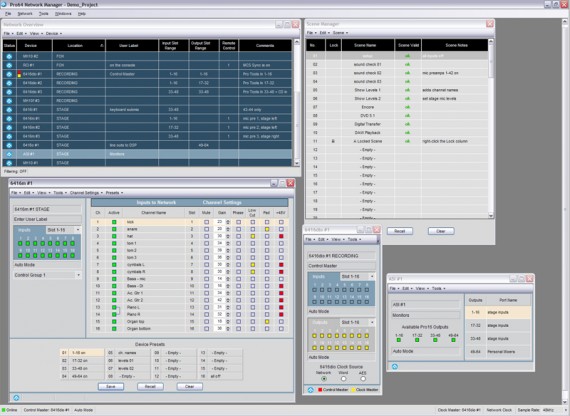Screen dimensions: 570x416
Task: Click the status icon of the RCI #1 row
Action: [x=9, y=65]
